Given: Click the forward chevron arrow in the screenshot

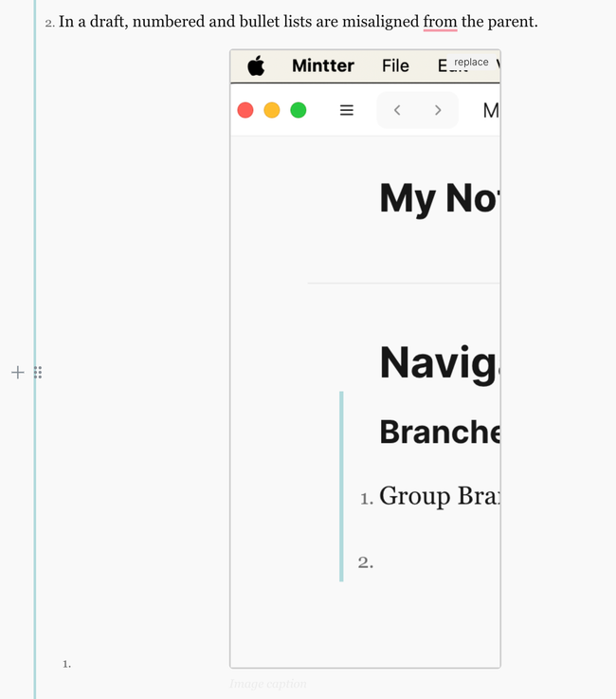Looking at the screenshot, I should coord(438,110).
